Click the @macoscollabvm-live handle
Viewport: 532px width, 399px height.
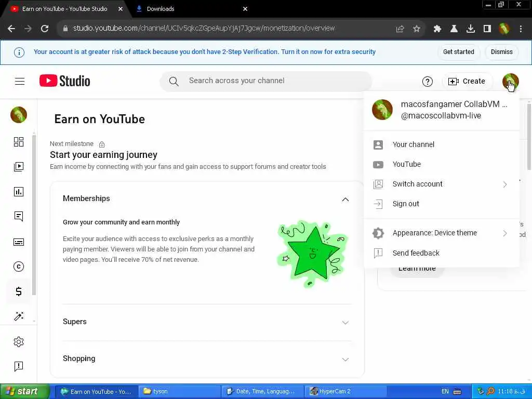pyautogui.click(x=441, y=116)
